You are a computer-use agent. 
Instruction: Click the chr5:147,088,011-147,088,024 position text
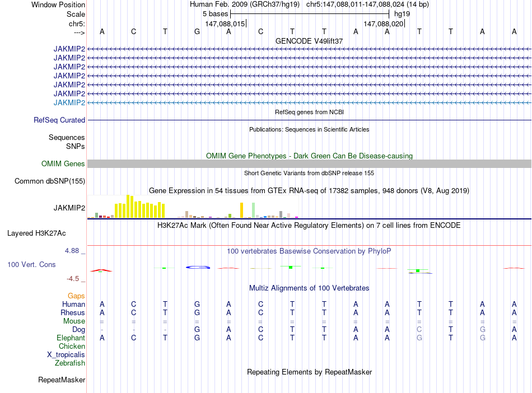[x=367, y=4]
